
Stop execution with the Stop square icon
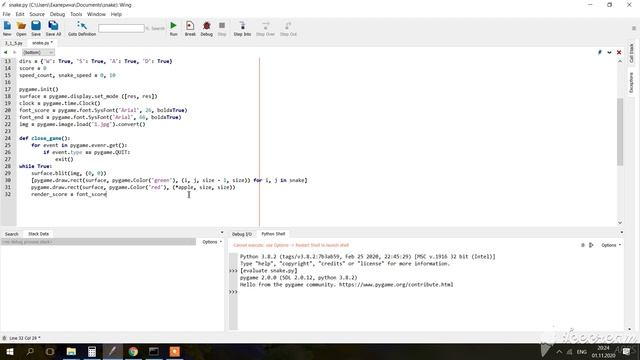(x=222, y=29)
